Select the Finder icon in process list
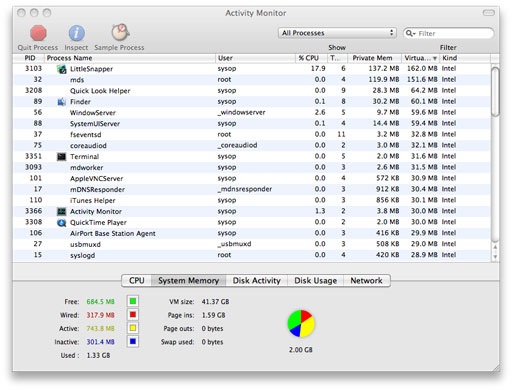 (62, 102)
